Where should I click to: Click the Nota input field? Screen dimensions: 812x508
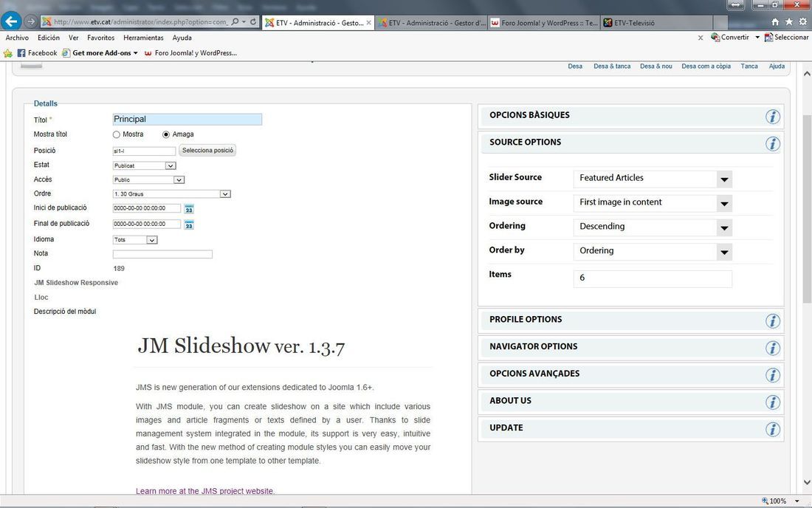(x=162, y=254)
